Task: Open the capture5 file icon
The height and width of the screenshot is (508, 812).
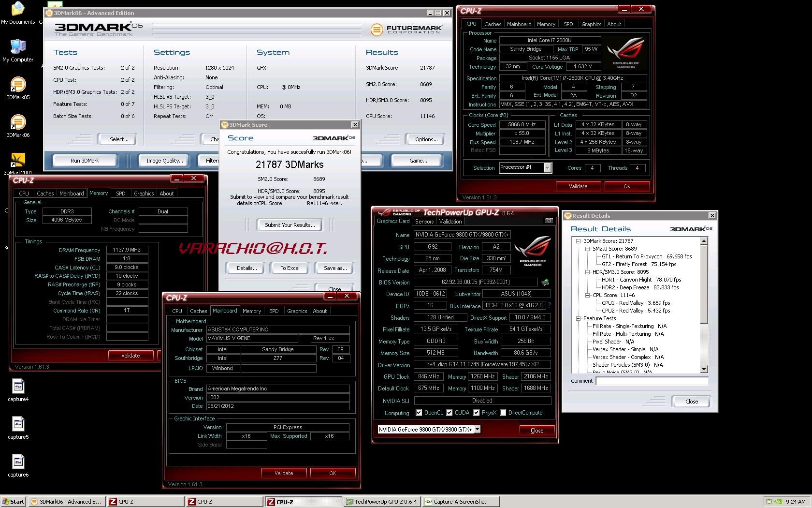Action: tap(18, 428)
